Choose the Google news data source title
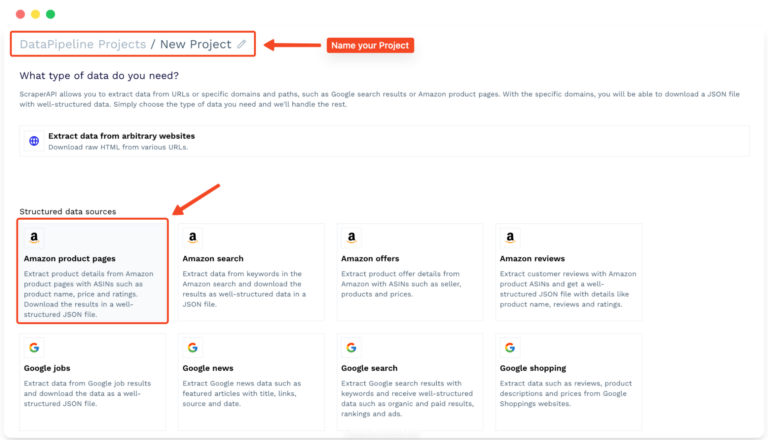The height and width of the screenshot is (440, 768). click(210, 368)
